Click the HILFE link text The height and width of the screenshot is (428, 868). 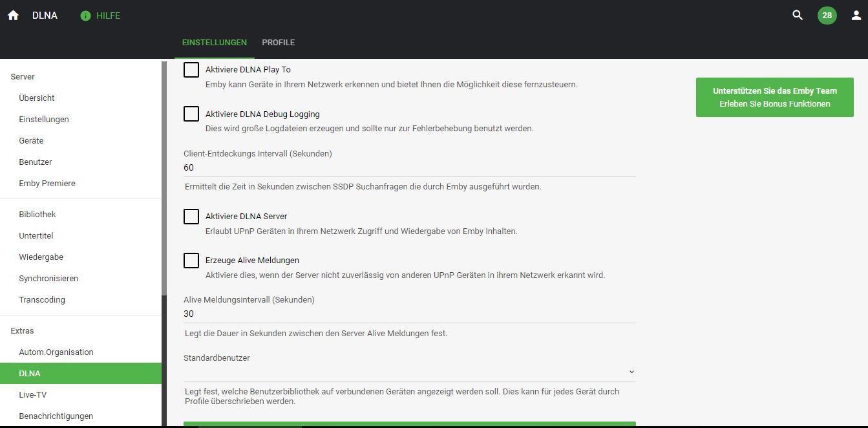click(x=108, y=16)
